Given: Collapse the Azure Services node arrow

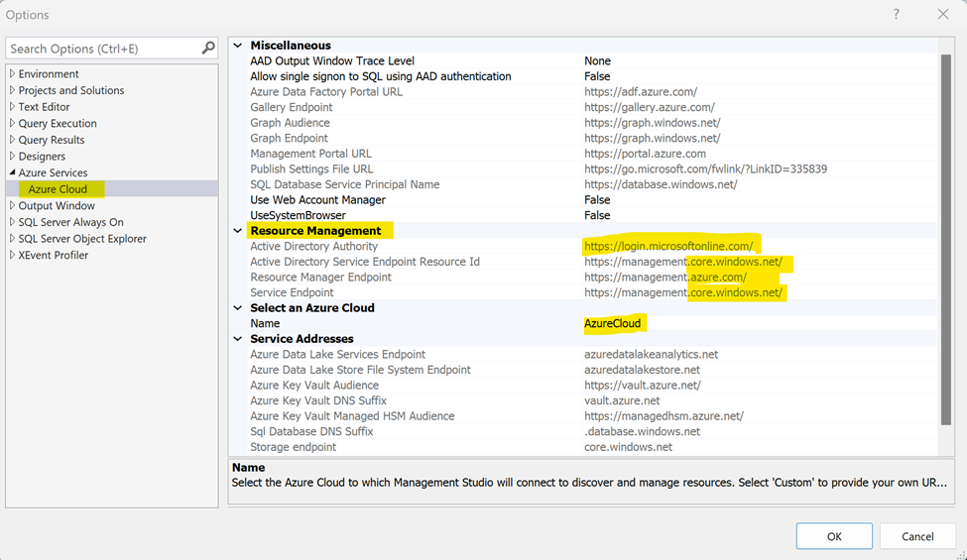Looking at the screenshot, I should pyautogui.click(x=12, y=172).
